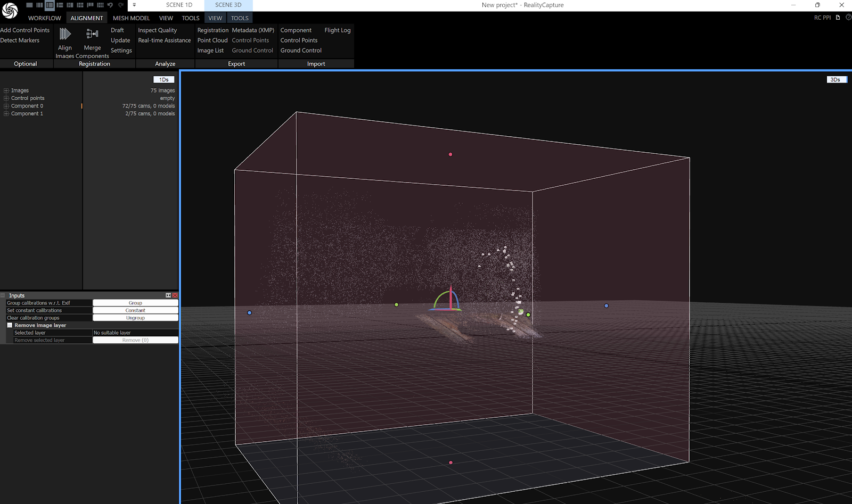This screenshot has height=504, width=852.
Task: Close the Inputs panel
Action: (175, 295)
